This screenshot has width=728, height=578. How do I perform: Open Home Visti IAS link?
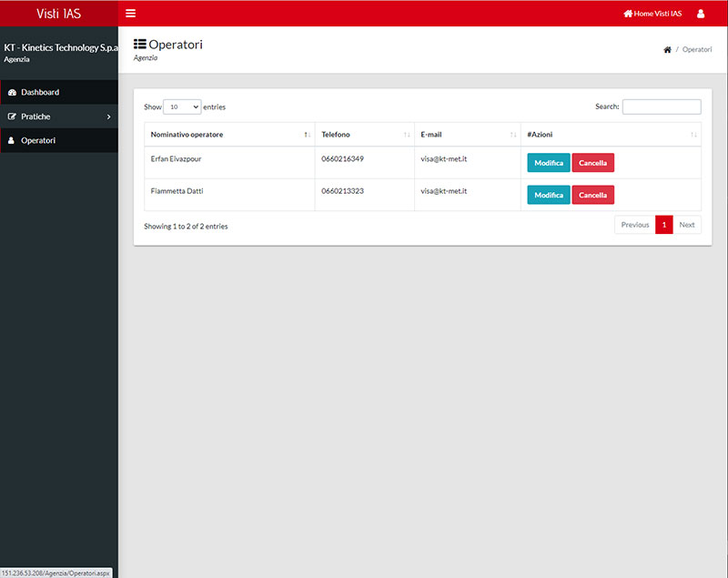pyautogui.click(x=652, y=14)
